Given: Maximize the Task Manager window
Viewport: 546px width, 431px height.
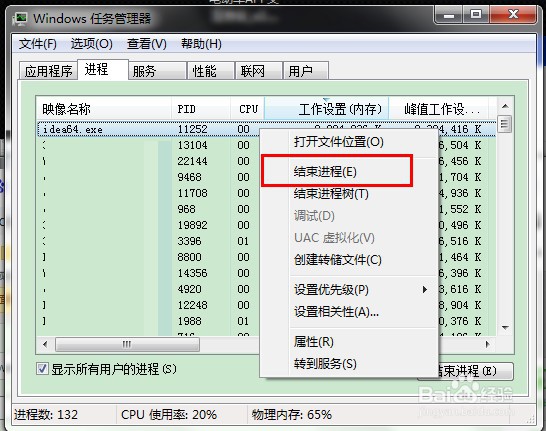Looking at the screenshot, I should point(476,15).
